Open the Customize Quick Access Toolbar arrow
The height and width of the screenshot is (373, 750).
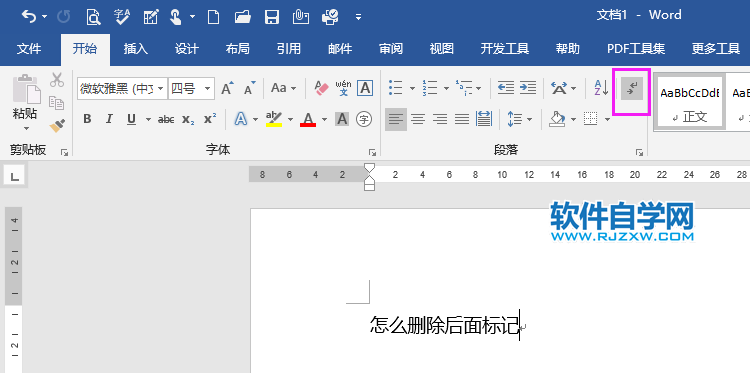point(358,18)
